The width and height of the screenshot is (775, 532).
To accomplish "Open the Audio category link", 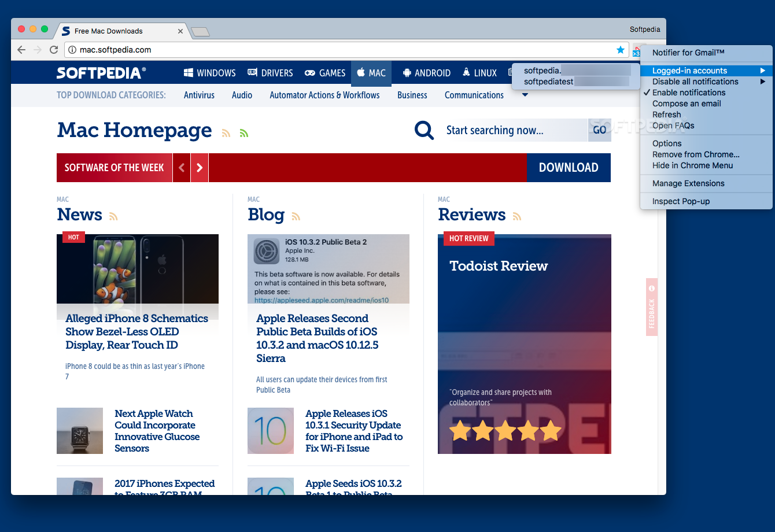I will [x=242, y=95].
